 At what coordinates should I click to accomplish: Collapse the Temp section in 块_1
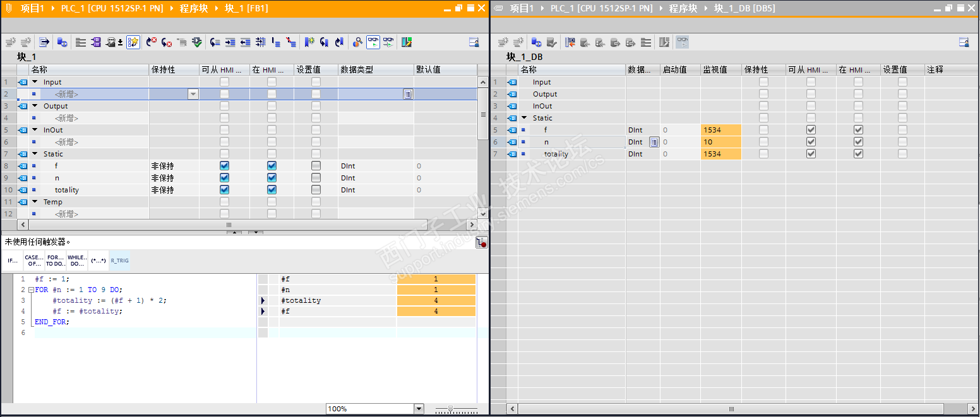35,202
